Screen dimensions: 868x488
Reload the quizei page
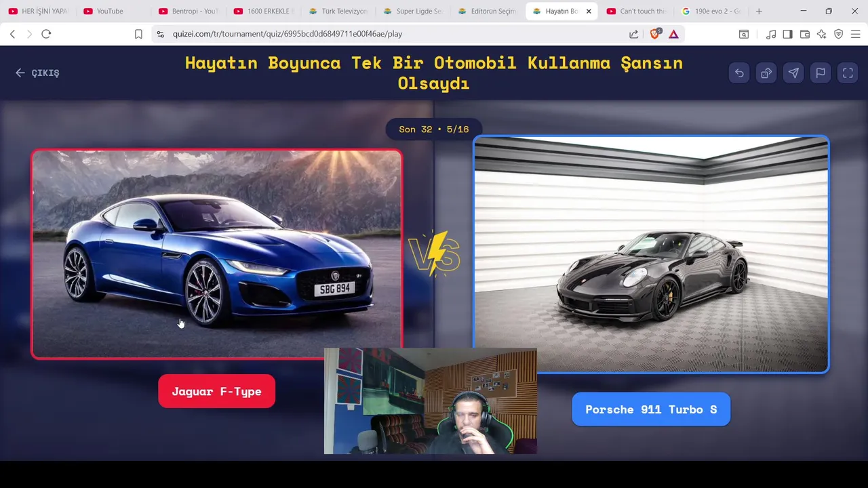46,34
